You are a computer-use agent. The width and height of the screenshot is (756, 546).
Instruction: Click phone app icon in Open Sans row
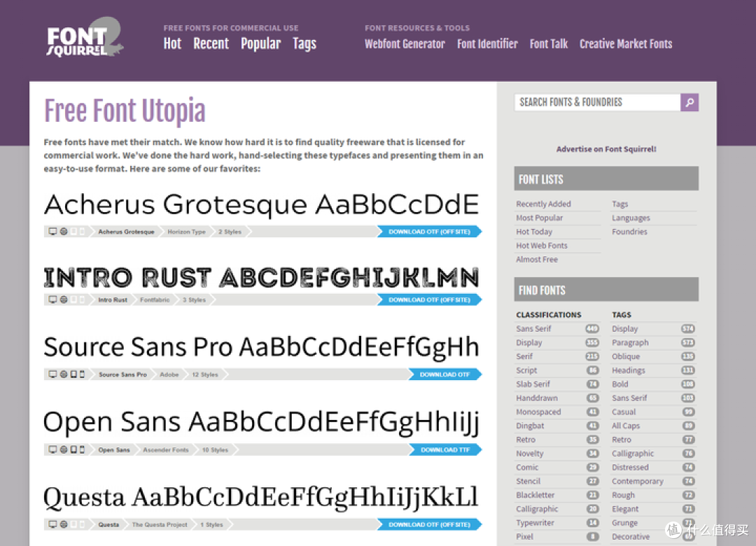tap(82, 449)
